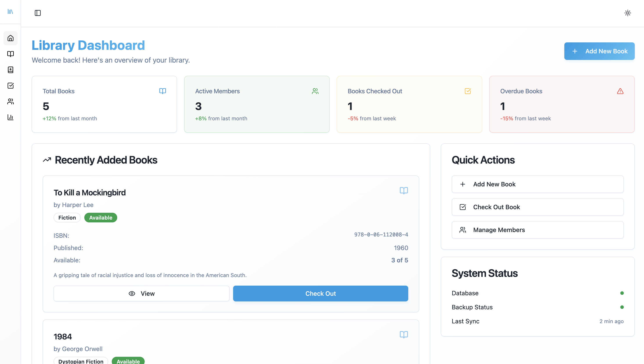Click Check Out Book in Quick Actions
Image resolution: width=644 pixels, height=364 pixels.
tap(538, 207)
